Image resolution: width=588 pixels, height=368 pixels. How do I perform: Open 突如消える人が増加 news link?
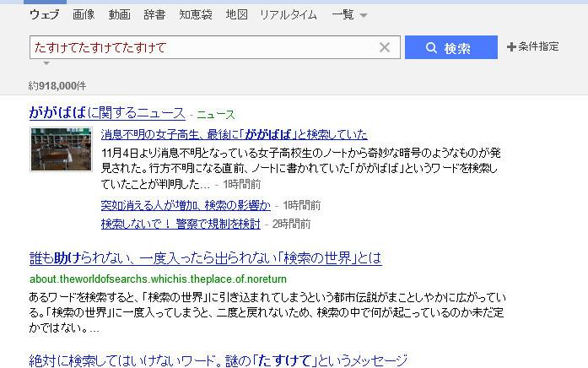coord(186,205)
